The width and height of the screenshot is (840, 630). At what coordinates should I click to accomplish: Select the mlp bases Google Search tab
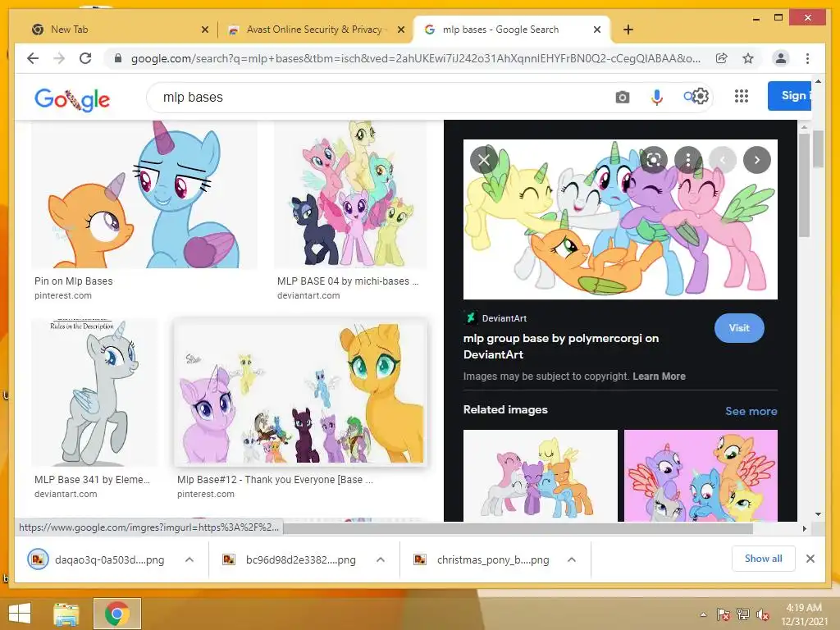512,30
